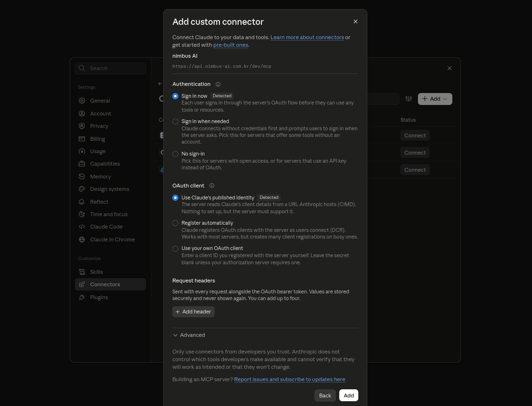The image size is (532, 406).
Task: Open the Privacy settings page
Action: pos(111,126)
